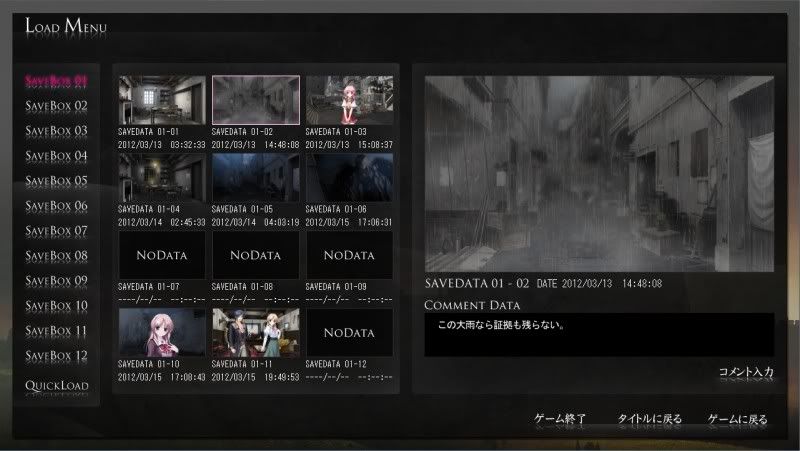Click the large save preview image

click(599, 174)
